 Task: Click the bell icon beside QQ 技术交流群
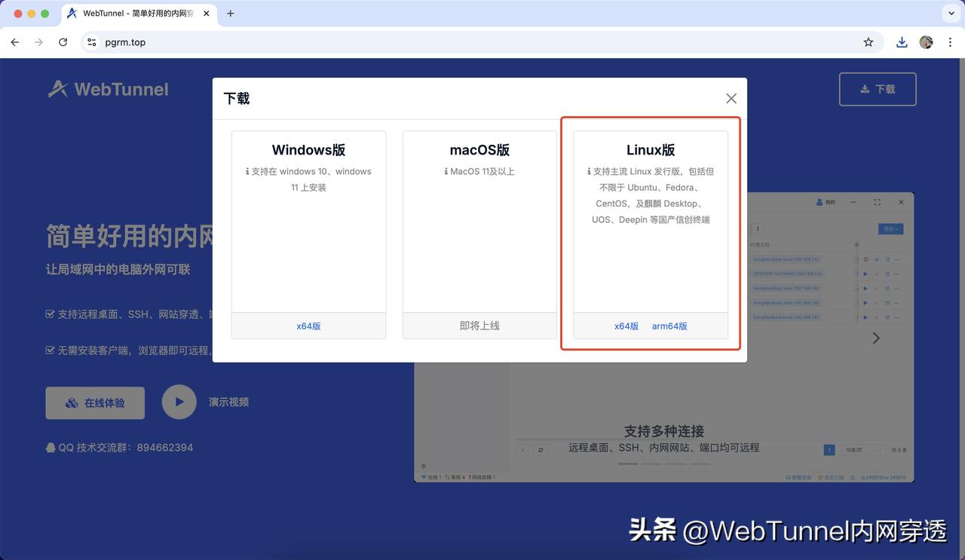pos(49,447)
